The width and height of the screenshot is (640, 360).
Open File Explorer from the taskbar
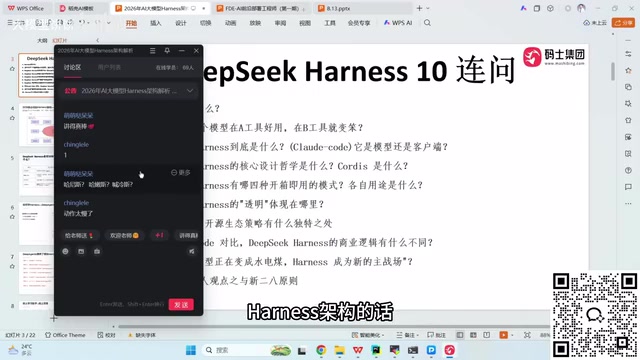coord(340,350)
